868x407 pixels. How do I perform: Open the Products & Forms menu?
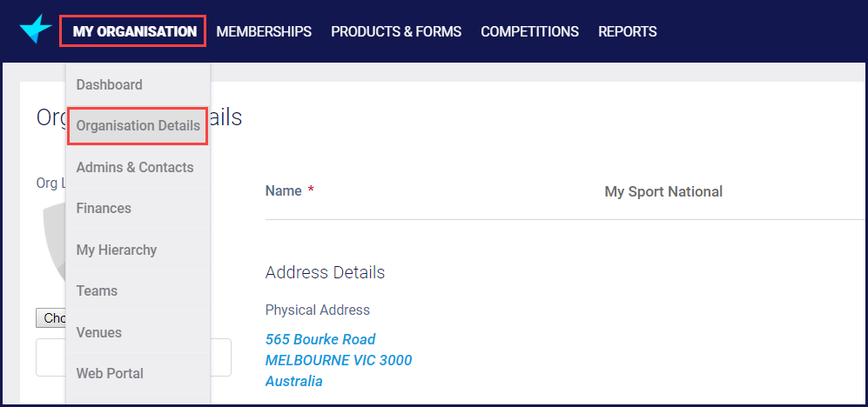(396, 31)
